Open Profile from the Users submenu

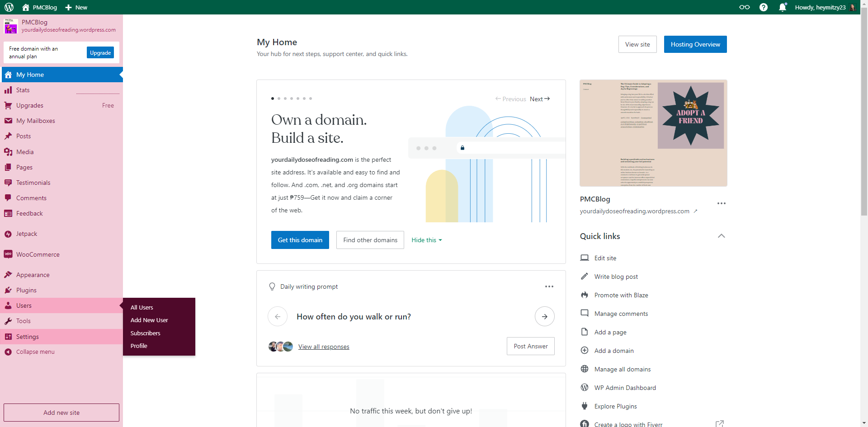point(139,346)
